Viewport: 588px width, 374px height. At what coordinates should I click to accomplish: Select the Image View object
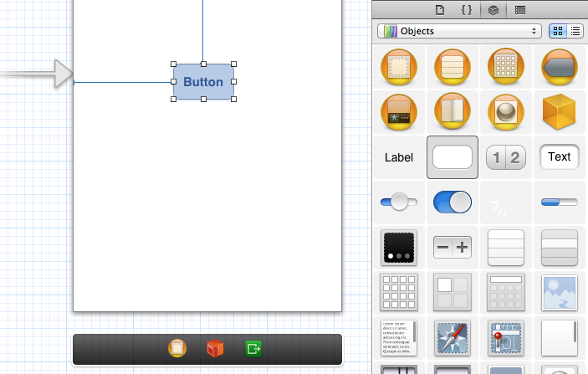click(x=560, y=293)
